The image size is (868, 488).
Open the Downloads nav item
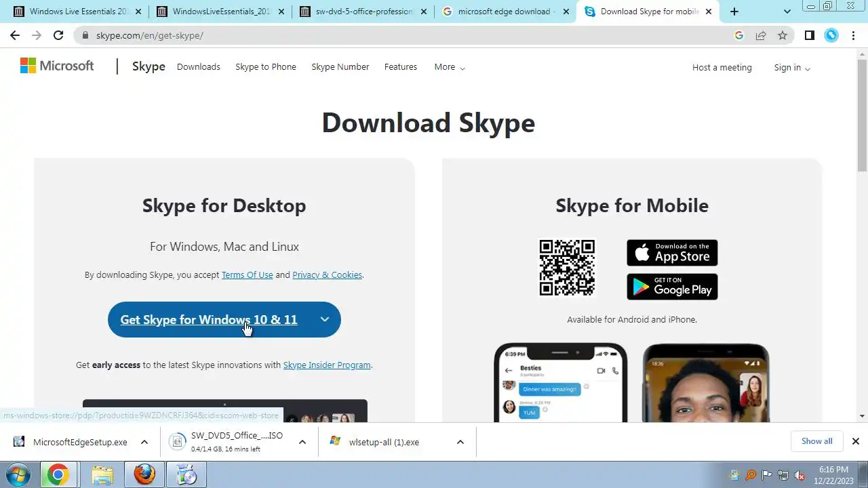point(199,67)
